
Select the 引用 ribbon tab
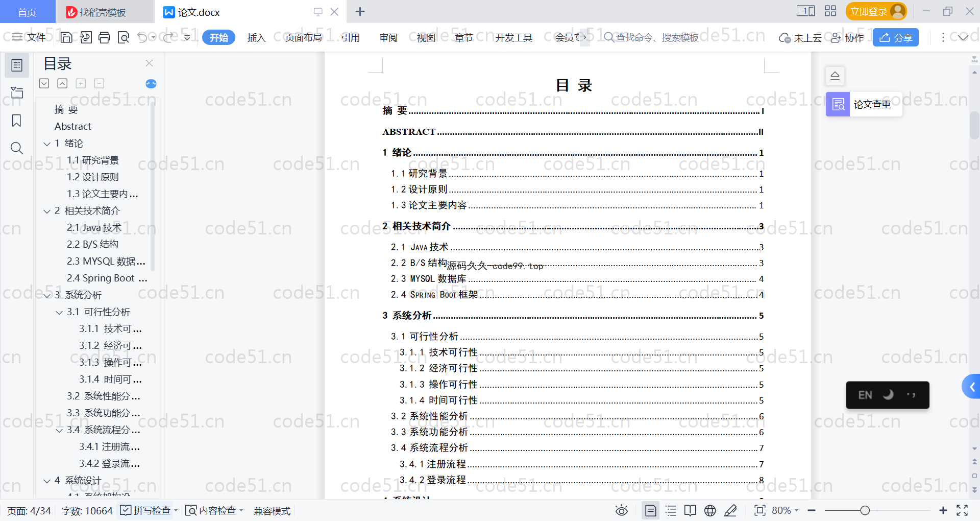(351, 37)
